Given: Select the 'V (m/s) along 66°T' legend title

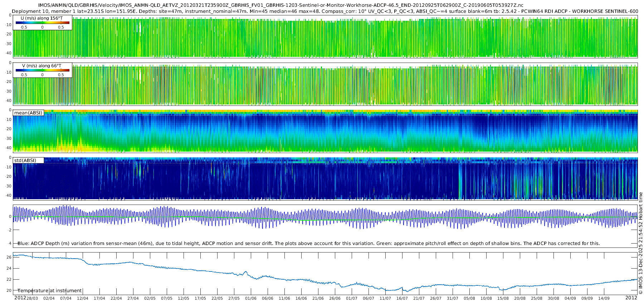Looking at the screenshot, I should click(x=42, y=66).
